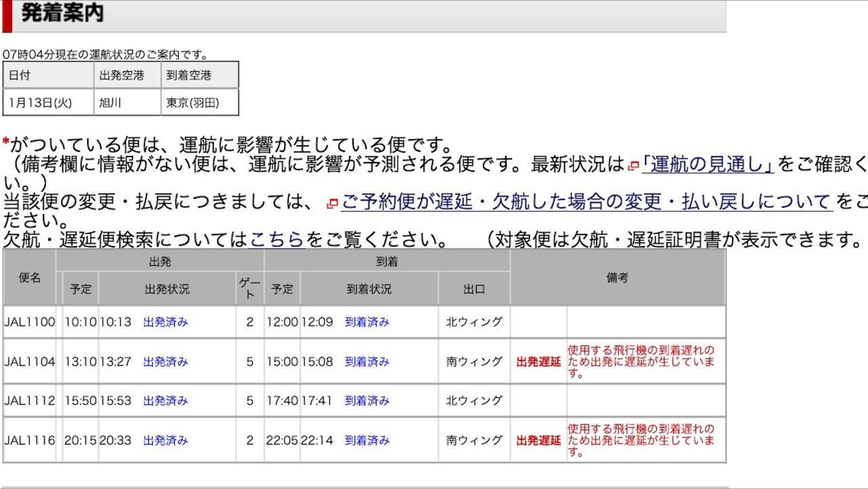
Task: Click the 発着案内 page heading
Action: [62, 14]
